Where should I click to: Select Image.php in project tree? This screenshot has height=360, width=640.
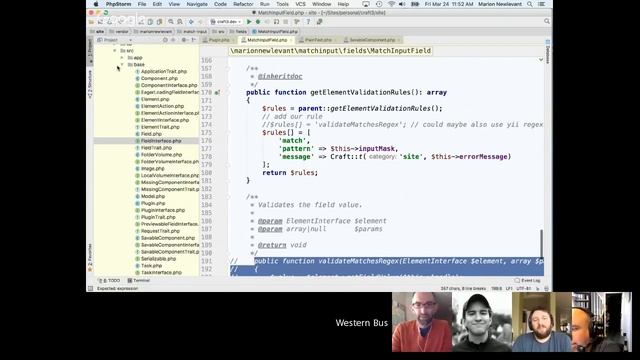point(152,169)
